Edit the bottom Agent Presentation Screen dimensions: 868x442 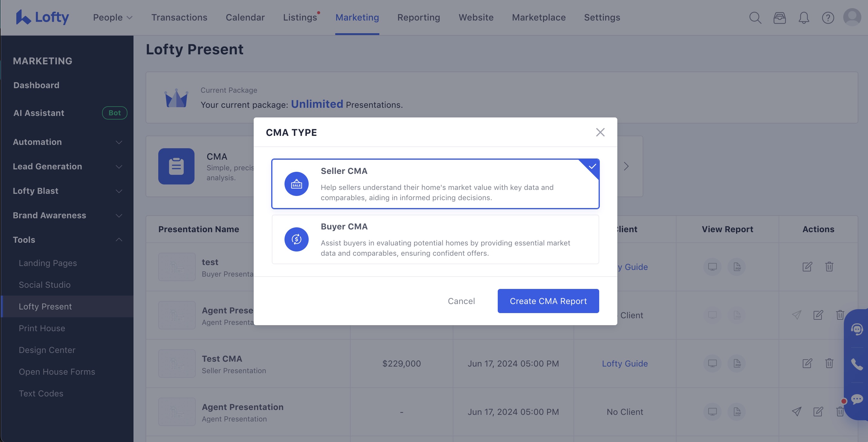click(818, 412)
